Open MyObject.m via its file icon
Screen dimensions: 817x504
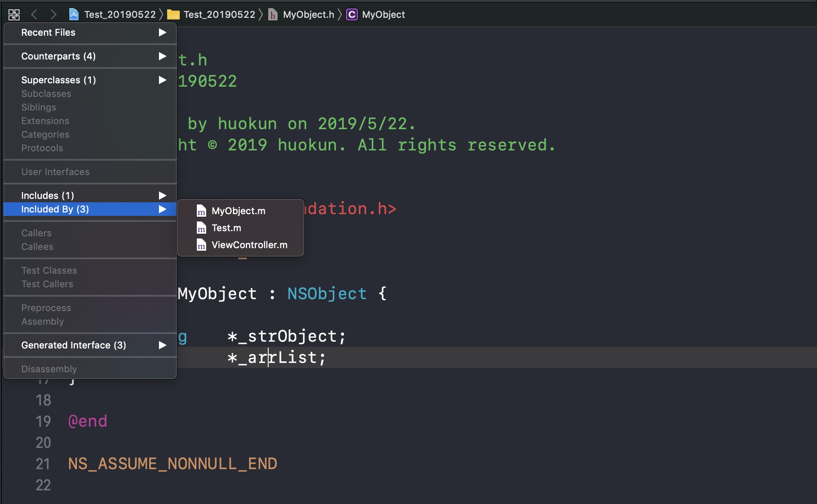pos(201,211)
